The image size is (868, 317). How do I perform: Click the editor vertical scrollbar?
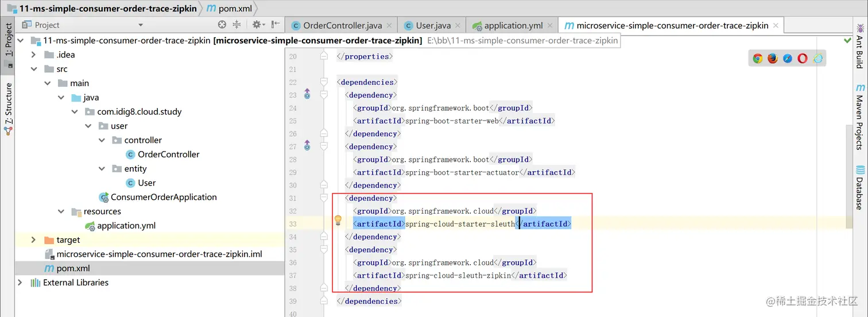coord(849,176)
